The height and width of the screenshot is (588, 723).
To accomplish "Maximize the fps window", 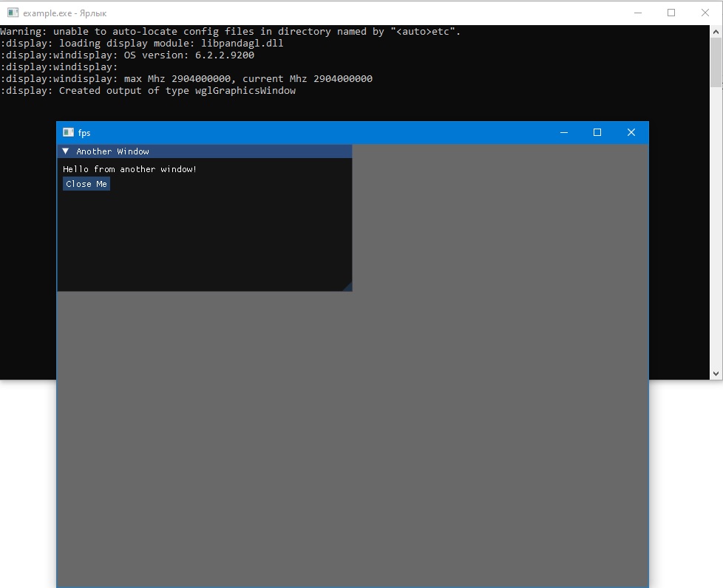I will pos(597,132).
